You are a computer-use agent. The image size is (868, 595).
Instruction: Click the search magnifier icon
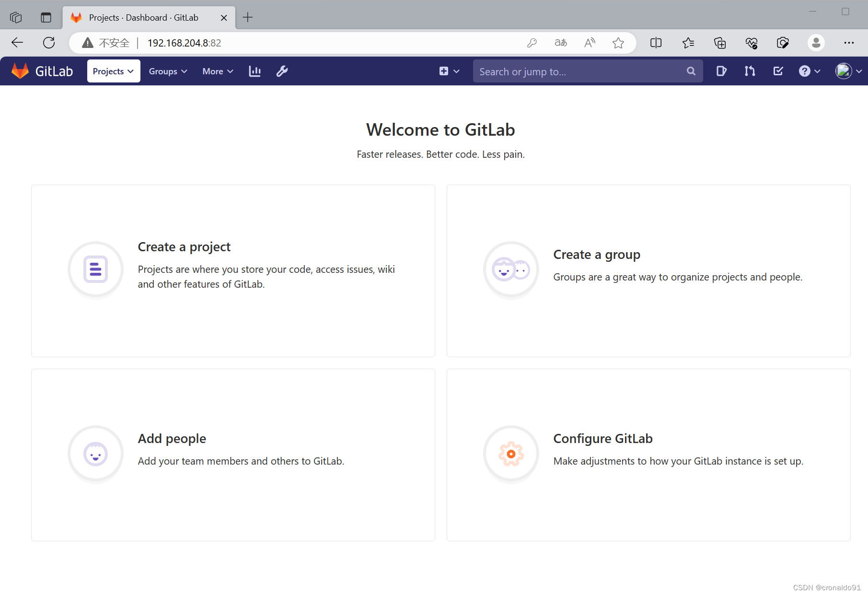pyautogui.click(x=691, y=71)
